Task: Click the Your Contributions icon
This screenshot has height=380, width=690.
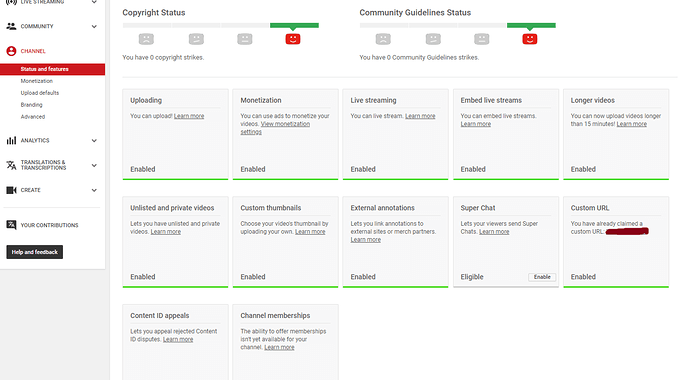Action: point(11,225)
